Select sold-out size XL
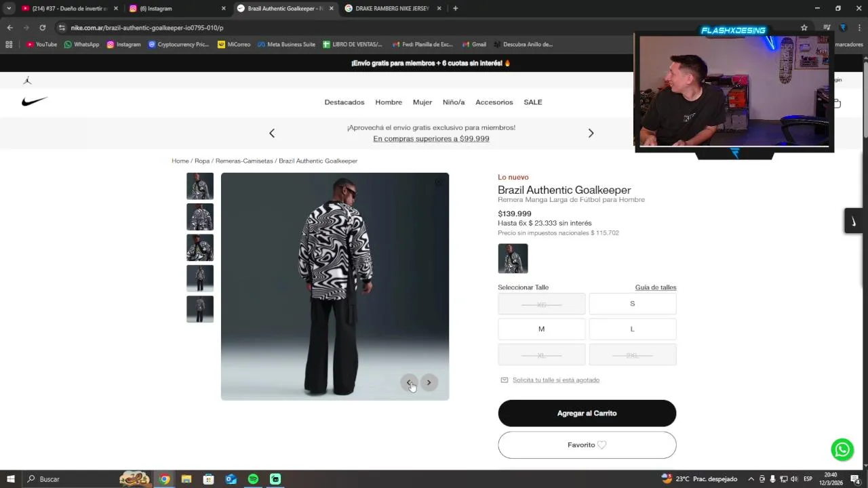 (541, 354)
